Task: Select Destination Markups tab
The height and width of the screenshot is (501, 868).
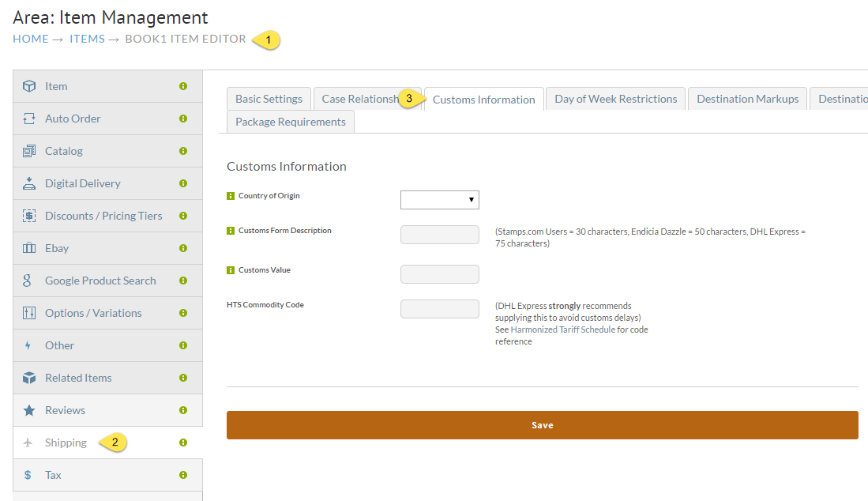Action: pyautogui.click(x=747, y=99)
